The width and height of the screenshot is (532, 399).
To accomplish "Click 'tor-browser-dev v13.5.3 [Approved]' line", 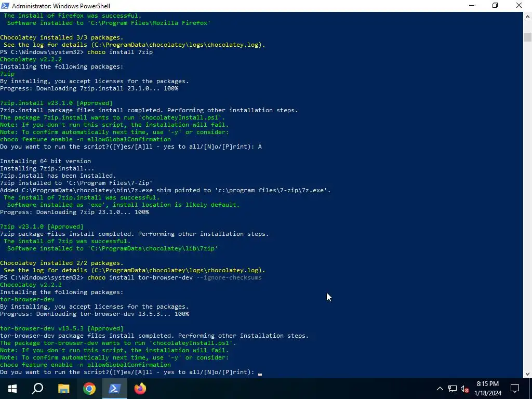I will tap(62, 328).
